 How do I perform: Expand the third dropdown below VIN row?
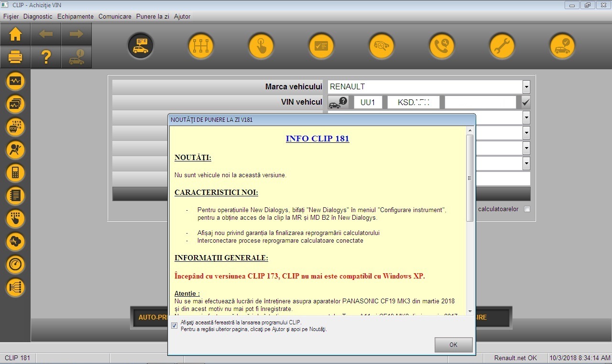coord(526,148)
